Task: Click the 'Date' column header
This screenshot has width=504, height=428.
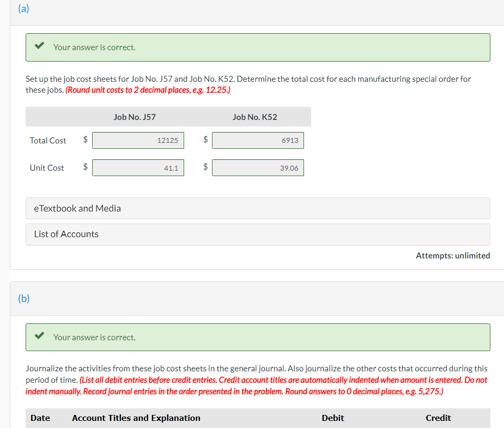Action: (40, 418)
